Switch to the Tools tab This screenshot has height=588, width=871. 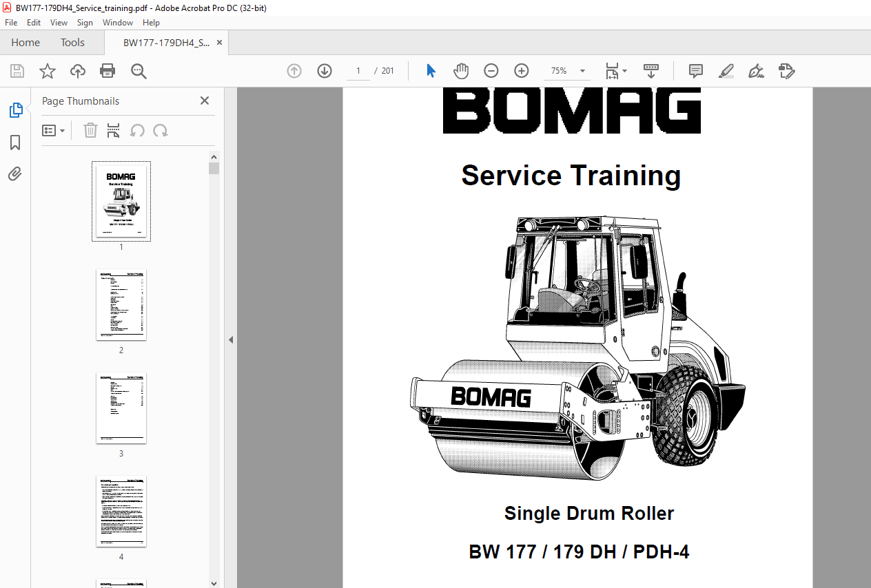point(72,43)
